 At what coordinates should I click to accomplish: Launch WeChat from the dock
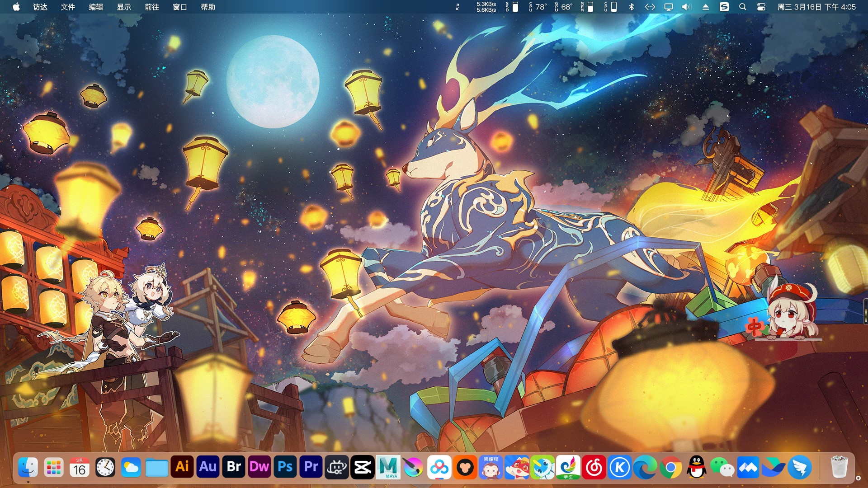pos(722,467)
